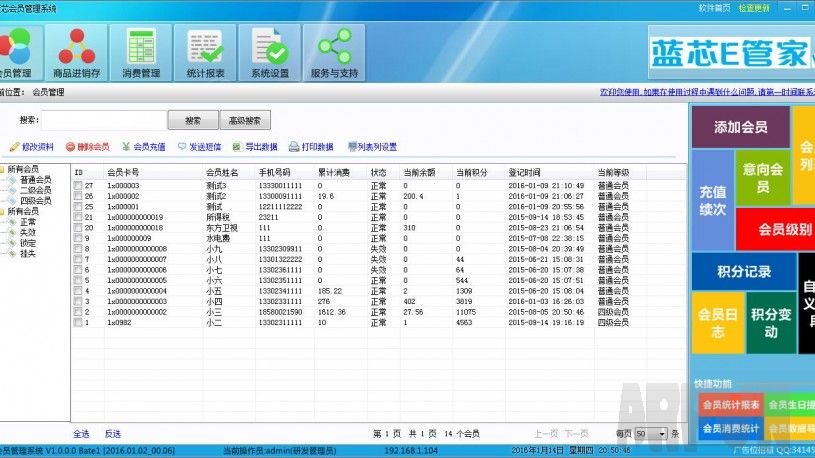Open the 每页 page-size dropdown

click(650, 434)
